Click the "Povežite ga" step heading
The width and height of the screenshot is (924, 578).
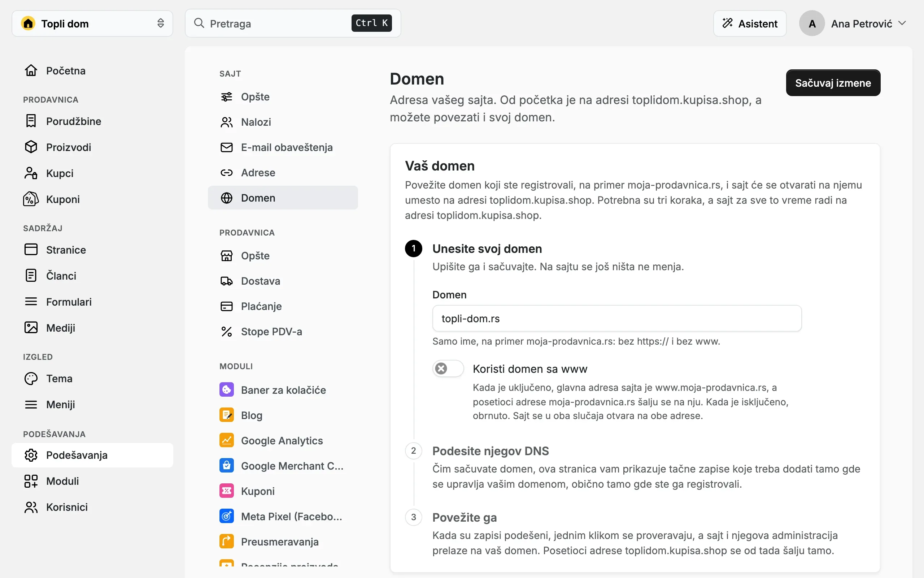[x=464, y=517]
